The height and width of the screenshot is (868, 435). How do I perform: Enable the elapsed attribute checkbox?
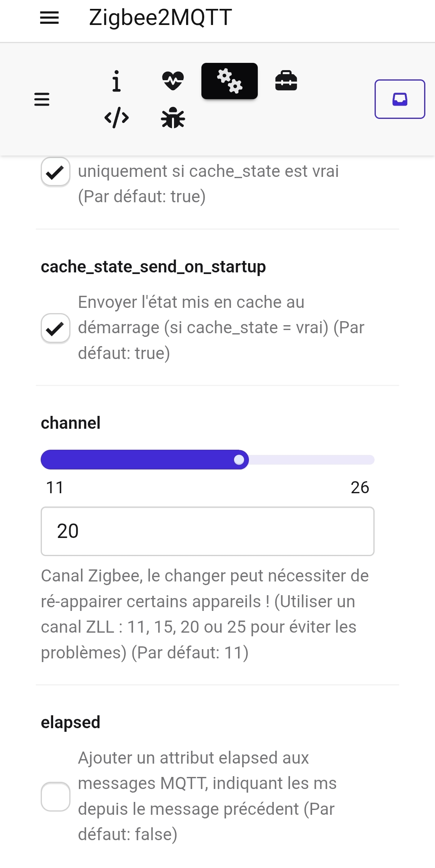click(56, 796)
